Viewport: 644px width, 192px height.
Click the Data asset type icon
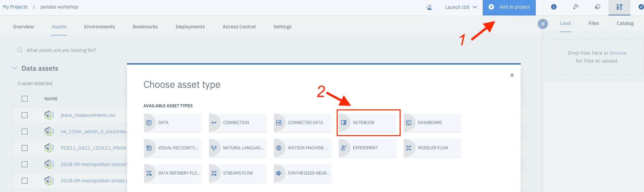click(149, 123)
